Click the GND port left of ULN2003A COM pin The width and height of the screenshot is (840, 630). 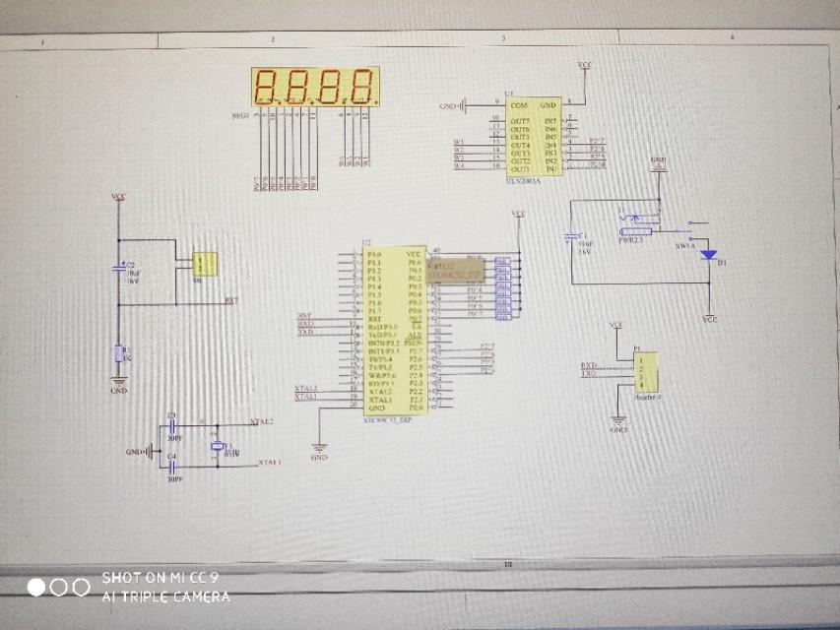(x=454, y=106)
